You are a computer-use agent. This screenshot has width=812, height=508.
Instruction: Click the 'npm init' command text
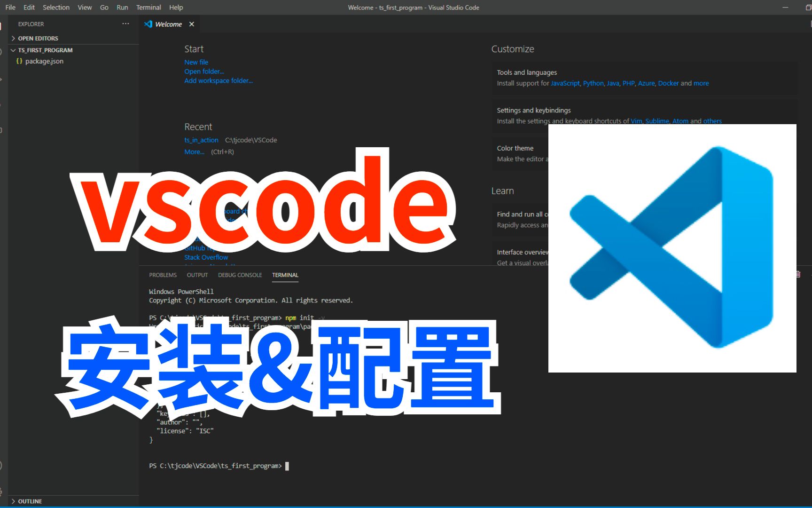299,318
